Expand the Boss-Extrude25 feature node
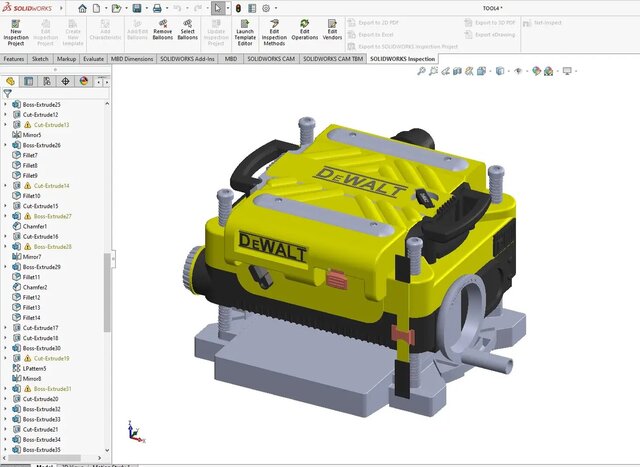The image size is (640, 467). [x=5, y=105]
